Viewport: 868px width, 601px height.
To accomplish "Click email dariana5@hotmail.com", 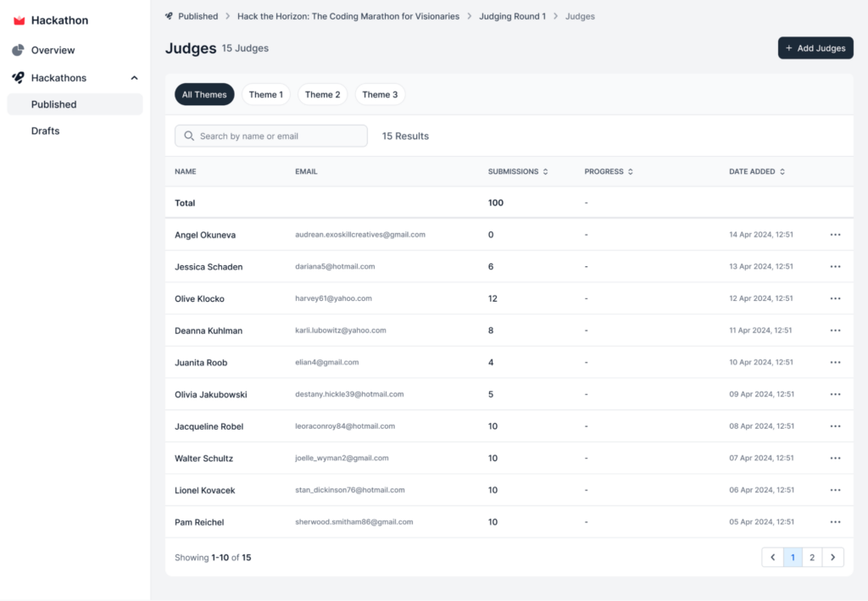I will (335, 266).
